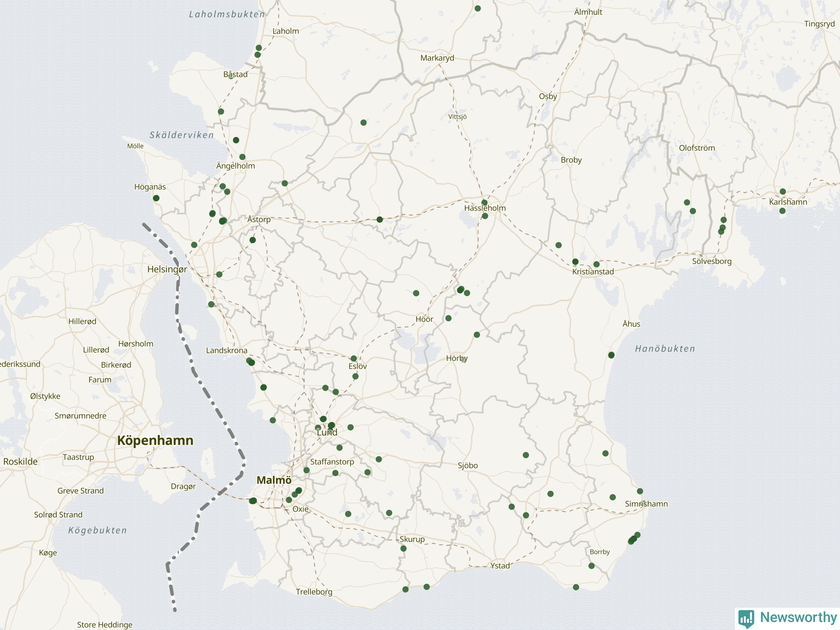This screenshot has height=630, width=840.
Task: Click the Laholm label
Action: [x=286, y=31]
